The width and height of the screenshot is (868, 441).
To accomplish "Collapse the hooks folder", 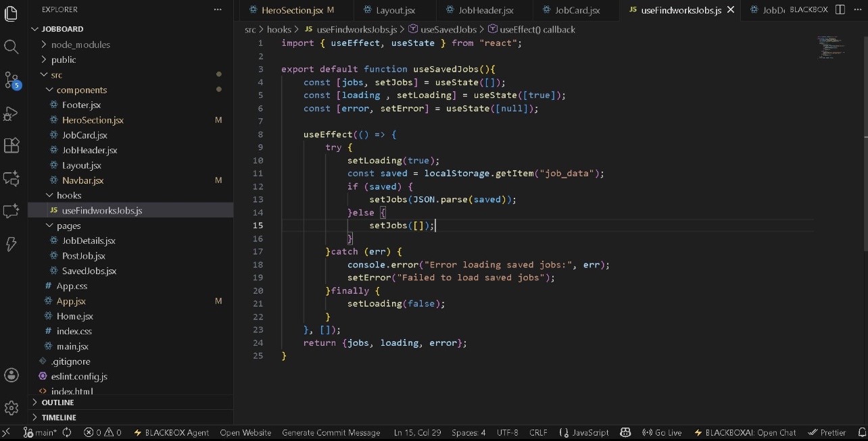I will [x=130, y=195].
